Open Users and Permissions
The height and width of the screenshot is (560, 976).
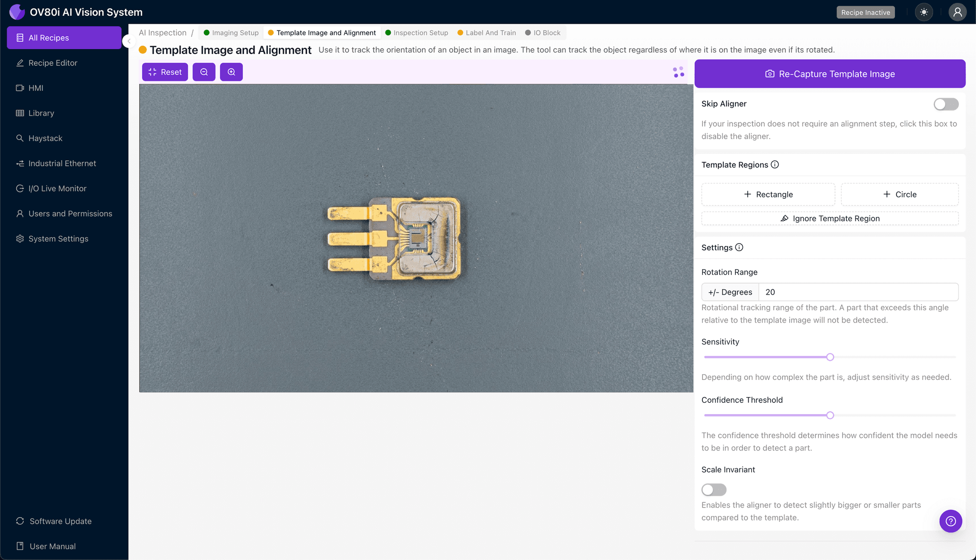[x=64, y=214]
